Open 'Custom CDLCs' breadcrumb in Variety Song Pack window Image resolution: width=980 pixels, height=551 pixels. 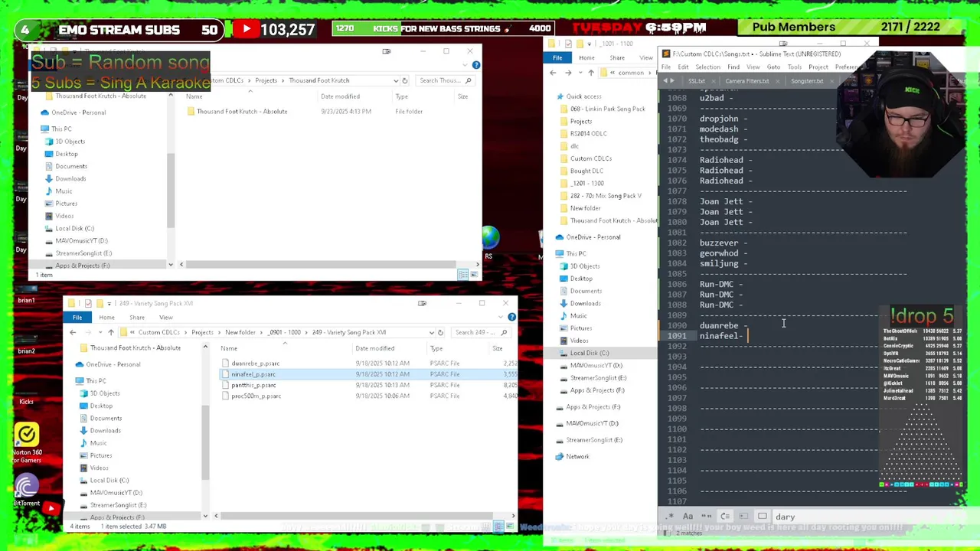coord(159,332)
